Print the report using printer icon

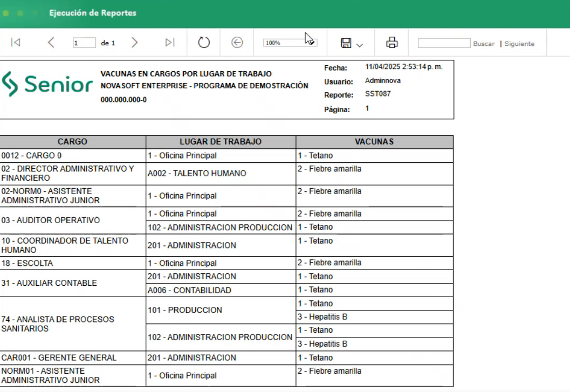(392, 42)
